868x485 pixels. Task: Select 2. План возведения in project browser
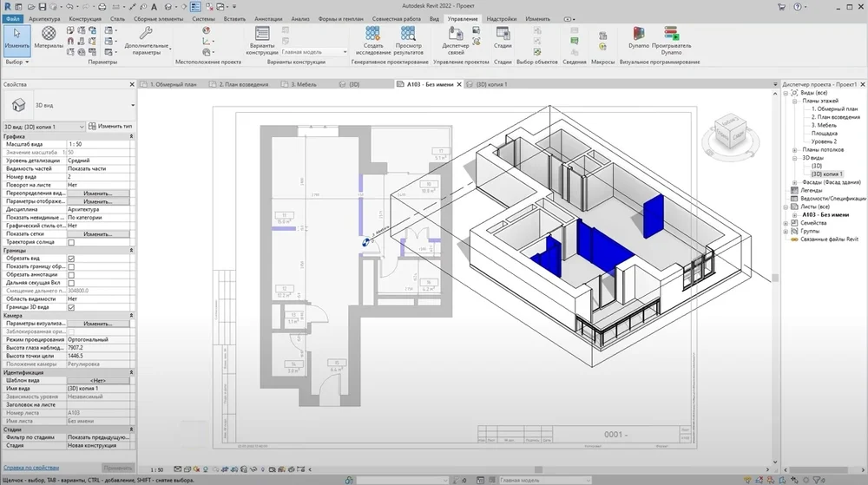(x=835, y=117)
